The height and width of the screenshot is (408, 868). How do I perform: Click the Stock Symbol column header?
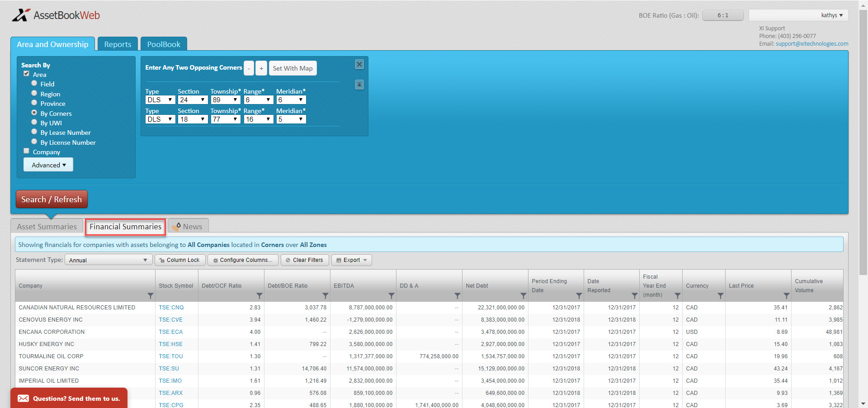coord(177,286)
